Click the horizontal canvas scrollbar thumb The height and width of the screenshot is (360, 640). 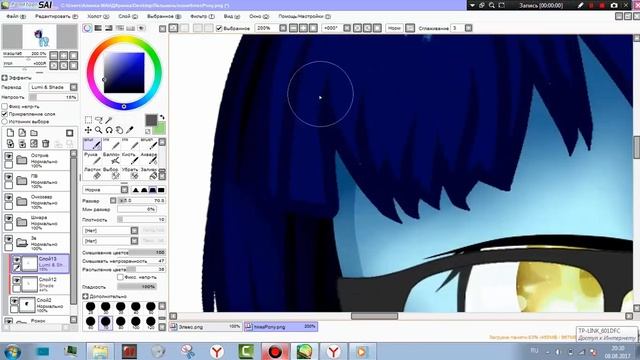pyautogui.click(x=374, y=316)
